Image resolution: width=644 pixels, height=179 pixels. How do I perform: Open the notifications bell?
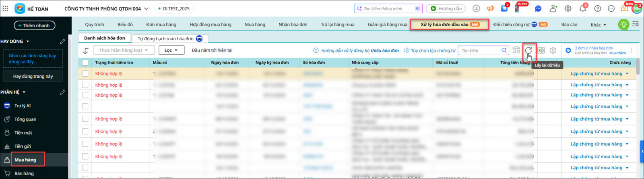click(x=582, y=8)
